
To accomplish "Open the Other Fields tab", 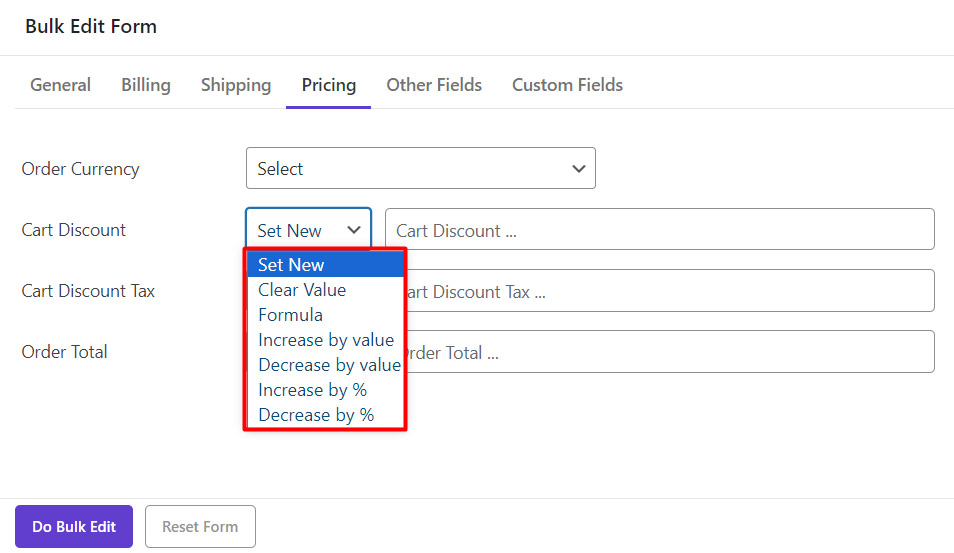I will [x=434, y=85].
